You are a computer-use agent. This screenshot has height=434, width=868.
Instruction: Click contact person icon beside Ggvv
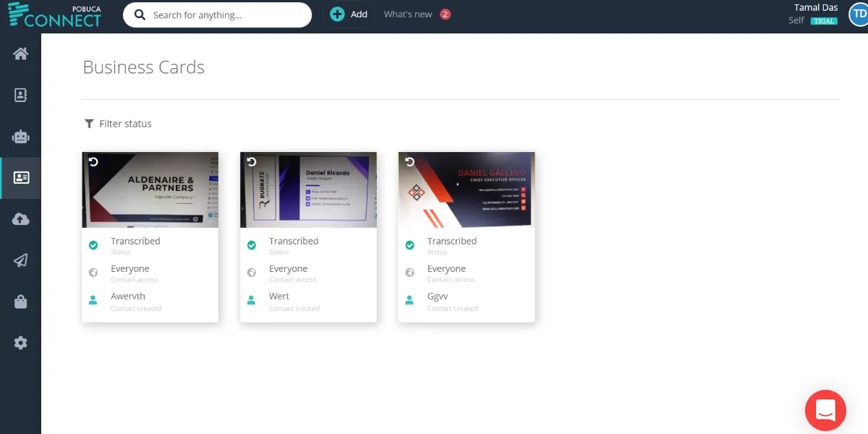409,299
